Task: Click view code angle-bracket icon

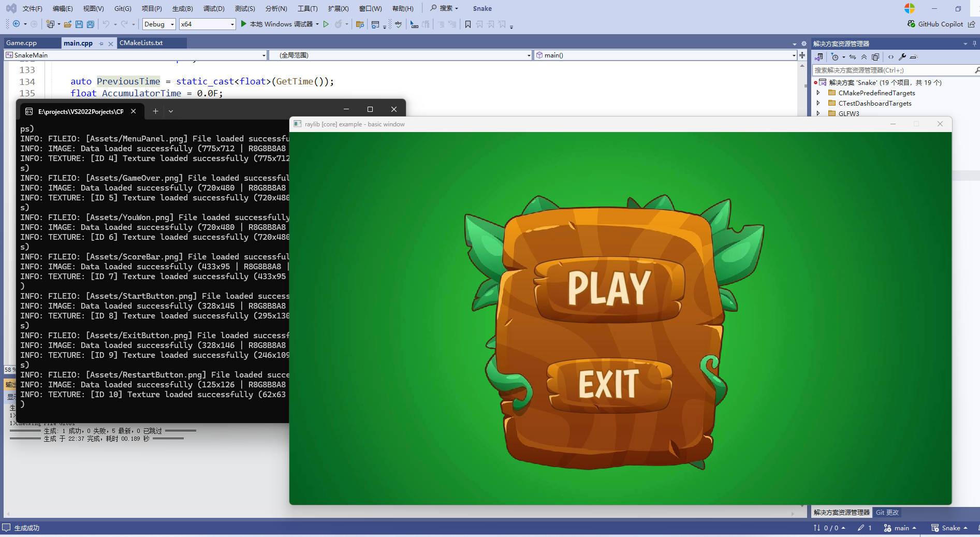Action: tap(891, 57)
